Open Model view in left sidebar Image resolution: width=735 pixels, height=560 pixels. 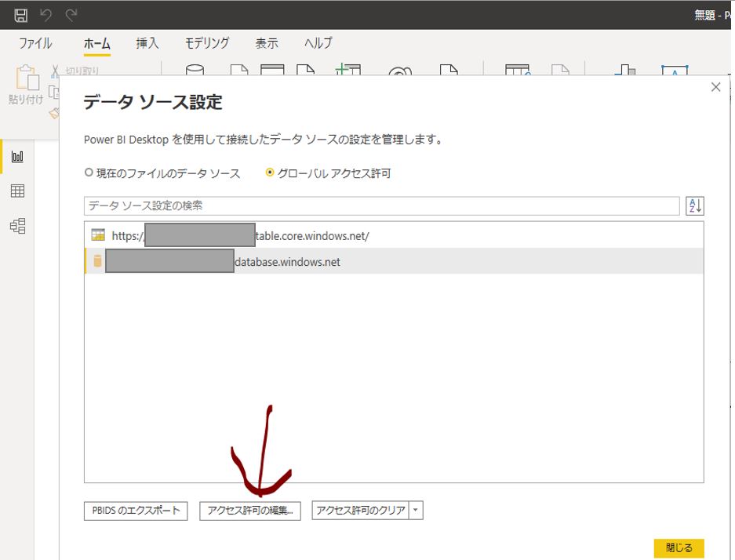tap(17, 226)
